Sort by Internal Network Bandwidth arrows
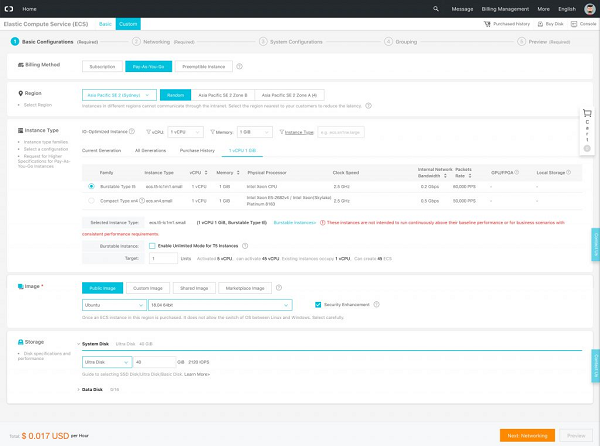This screenshot has height=446, width=600. click(x=445, y=176)
